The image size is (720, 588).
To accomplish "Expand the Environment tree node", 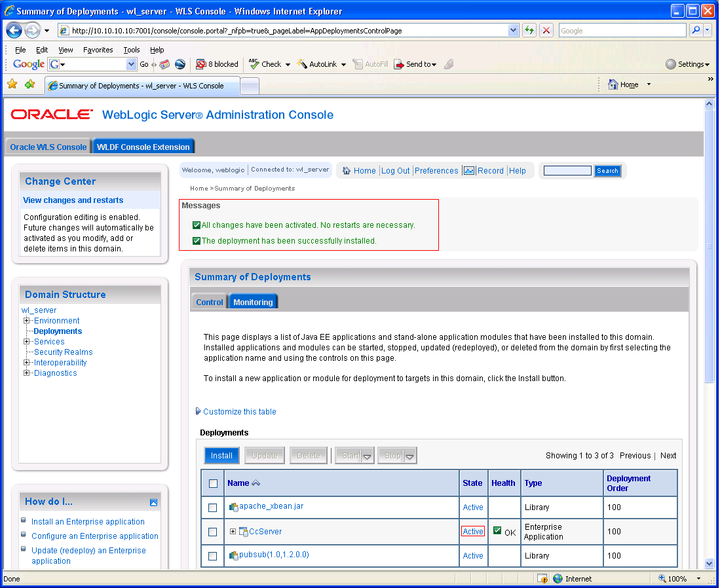I will coord(27,320).
